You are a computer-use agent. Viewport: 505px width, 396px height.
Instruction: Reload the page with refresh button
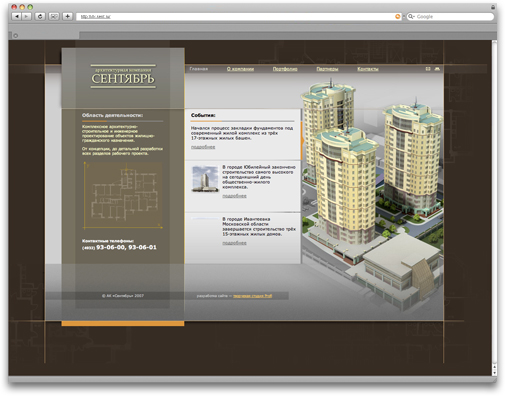(40, 16)
